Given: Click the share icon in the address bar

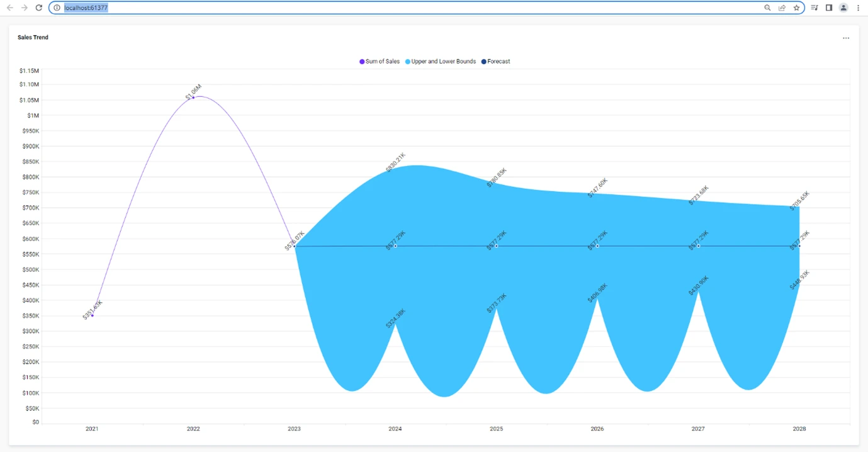Looking at the screenshot, I should pyautogui.click(x=782, y=8).
